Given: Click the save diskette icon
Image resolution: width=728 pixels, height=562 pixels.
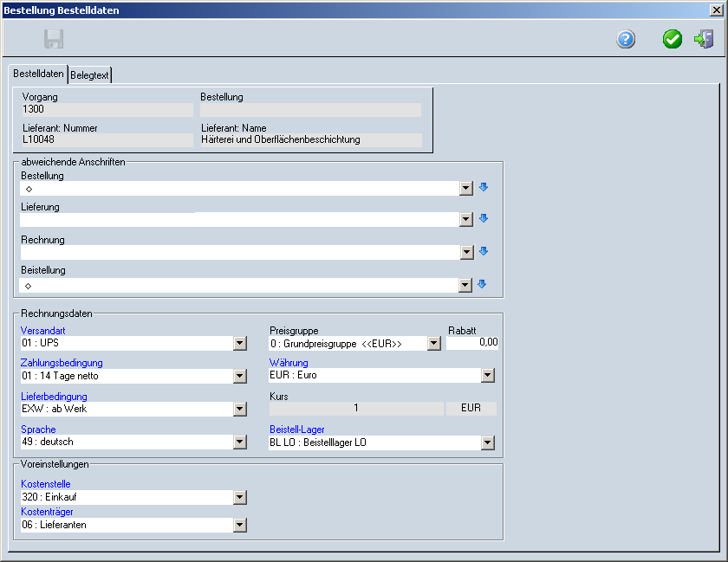Looking at the screenshot, I should (55, 39).
